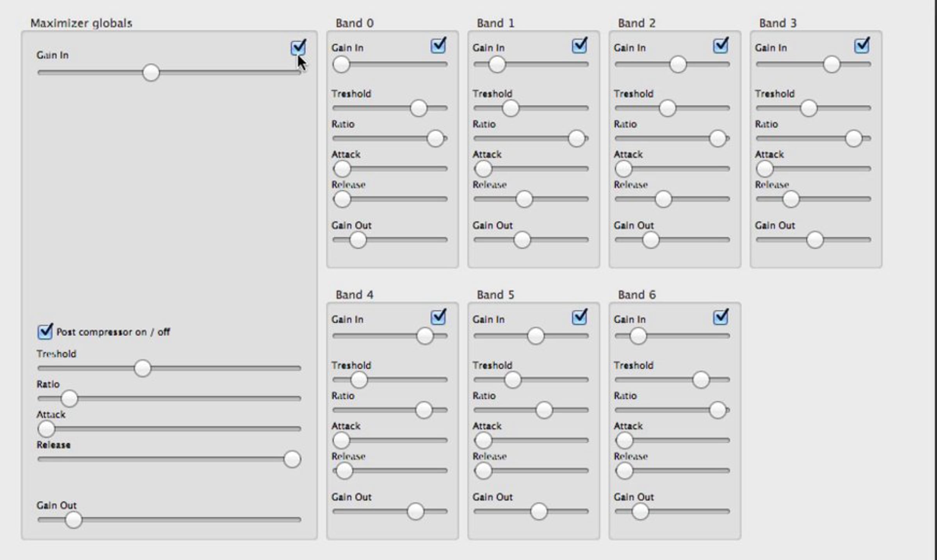
Task: Uncheck the Band 0 enable checkbox
Action: [x=438, y=46]
